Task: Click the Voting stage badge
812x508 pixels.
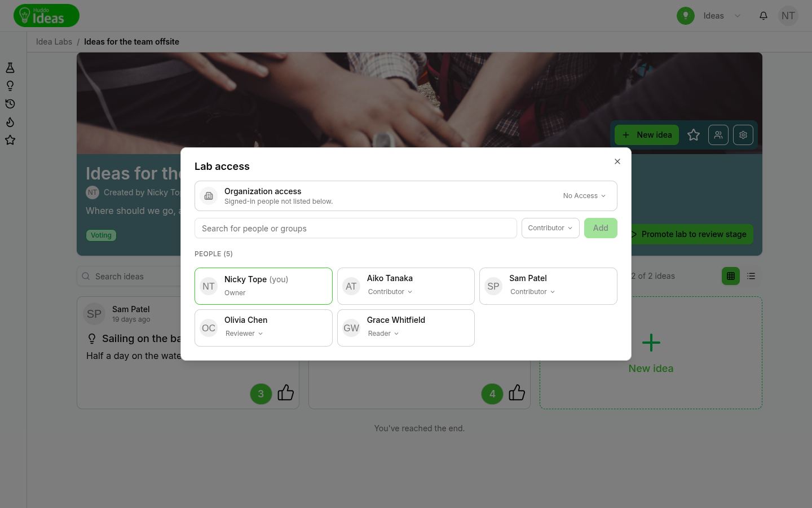Action: click(101, 235)
